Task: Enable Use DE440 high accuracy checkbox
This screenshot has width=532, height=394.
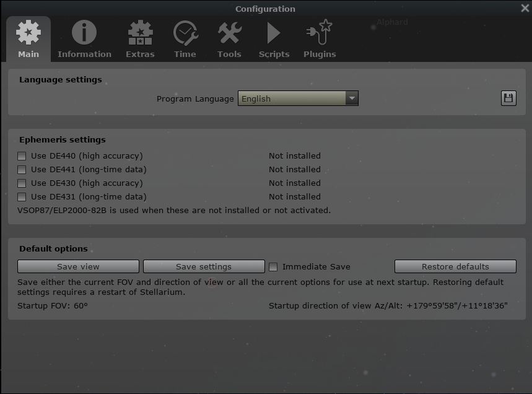Action: [x=22, y=156]
